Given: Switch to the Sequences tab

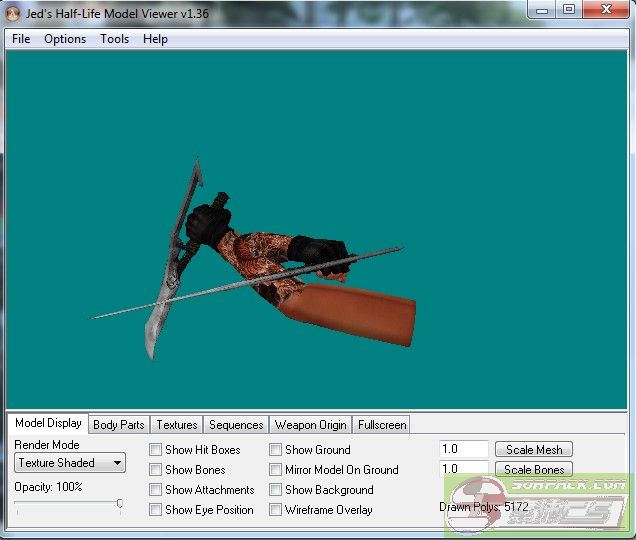Looking at the screenshot, I should [x=236, y=425].
